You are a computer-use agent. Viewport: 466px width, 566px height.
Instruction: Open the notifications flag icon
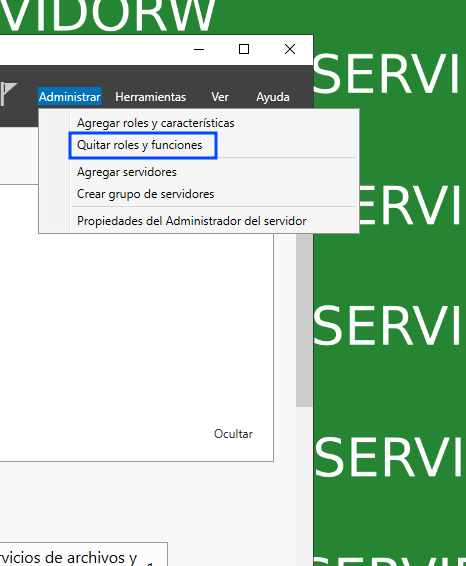(x=8, y=93)
